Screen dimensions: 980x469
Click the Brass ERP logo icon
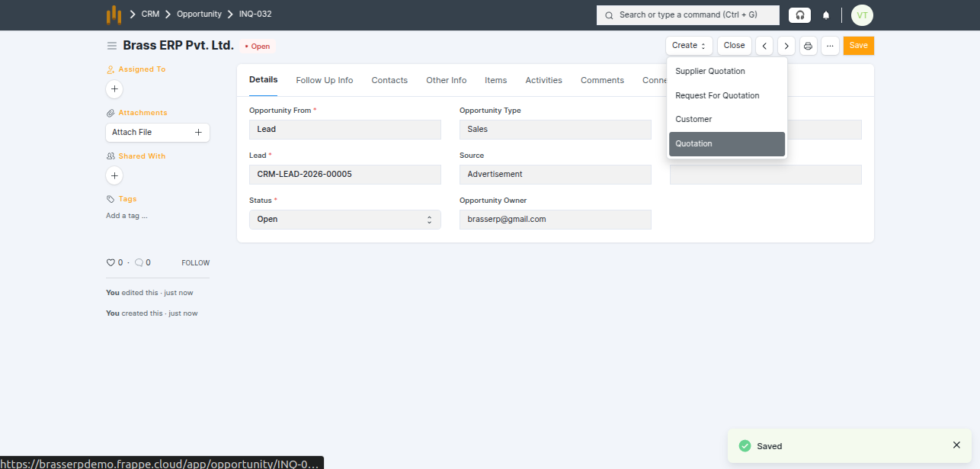(x=114, y=14)
